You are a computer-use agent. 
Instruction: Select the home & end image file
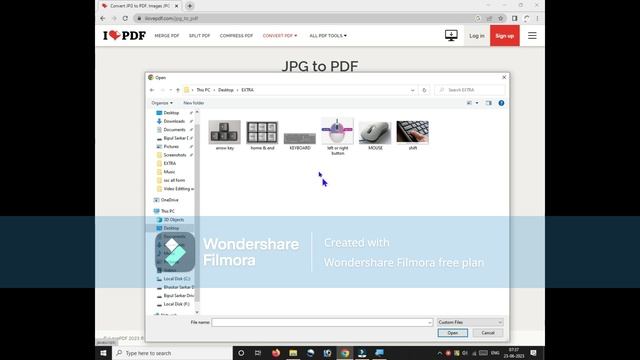click(x=262, y=136)
